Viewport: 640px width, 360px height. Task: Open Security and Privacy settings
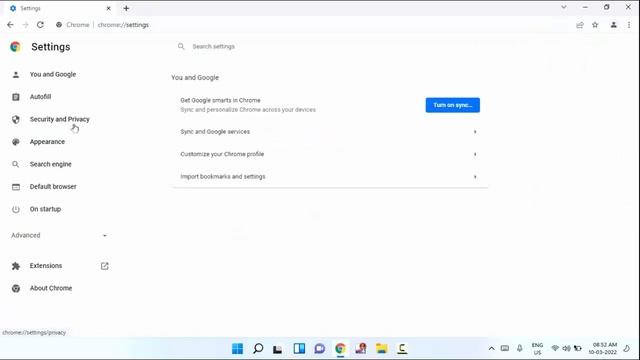[60, 120]
